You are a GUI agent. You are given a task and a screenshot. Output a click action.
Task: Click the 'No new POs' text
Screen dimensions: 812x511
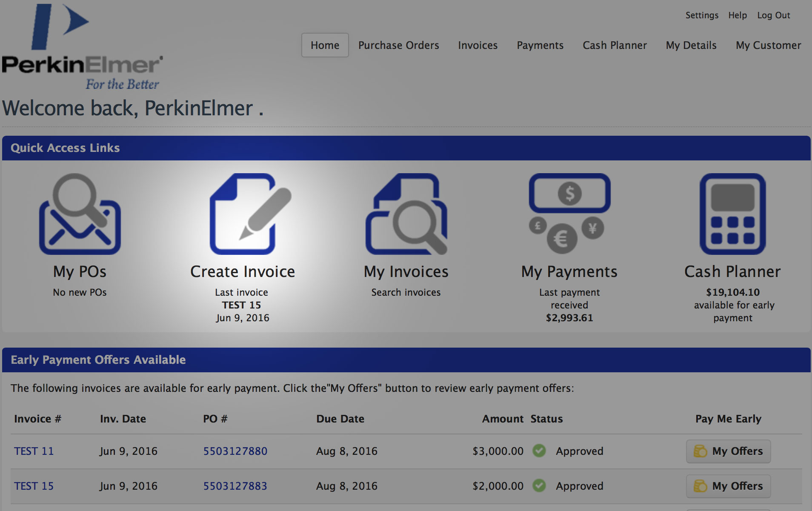(80, 292)
